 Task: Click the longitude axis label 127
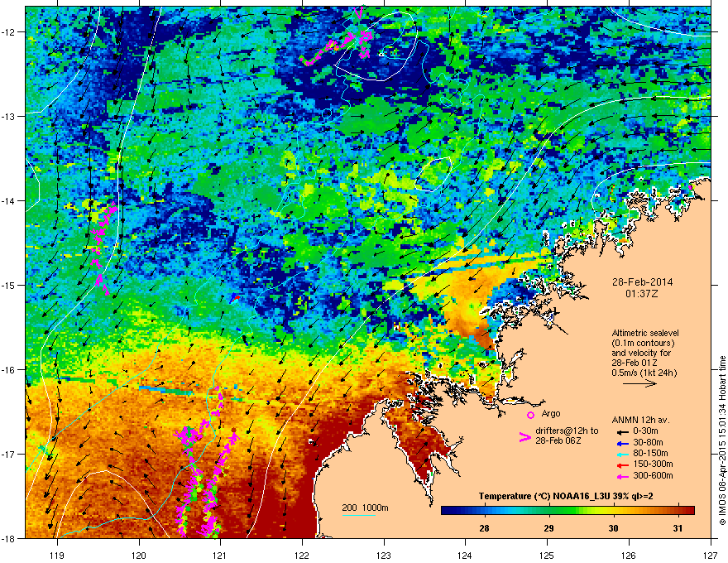[711, 555]
